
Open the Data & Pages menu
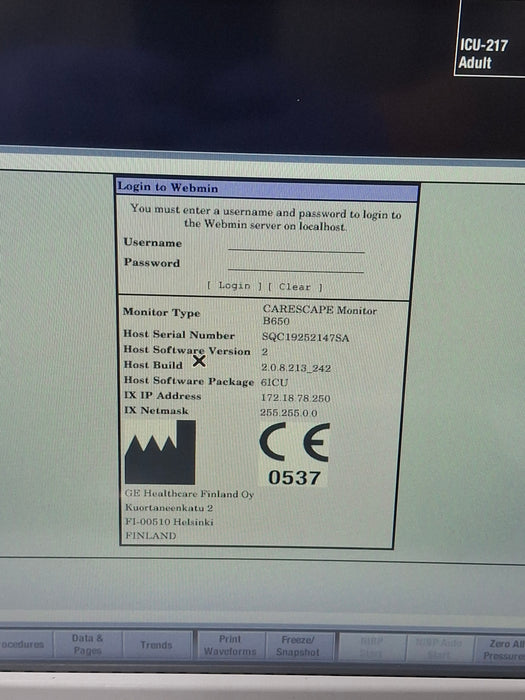(88, 644)
